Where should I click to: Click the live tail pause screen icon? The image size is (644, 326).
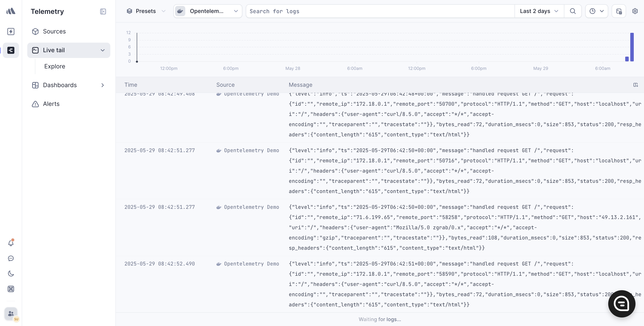619,11
